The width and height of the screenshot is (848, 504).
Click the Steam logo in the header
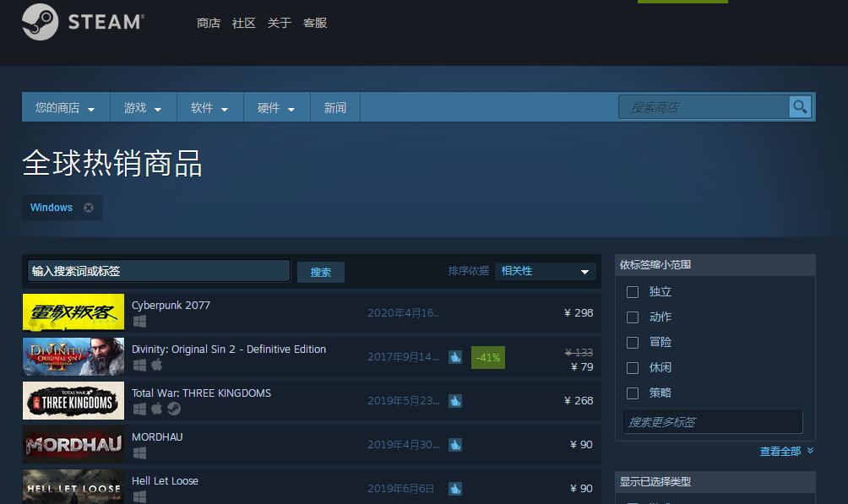(x=84, y=22)
